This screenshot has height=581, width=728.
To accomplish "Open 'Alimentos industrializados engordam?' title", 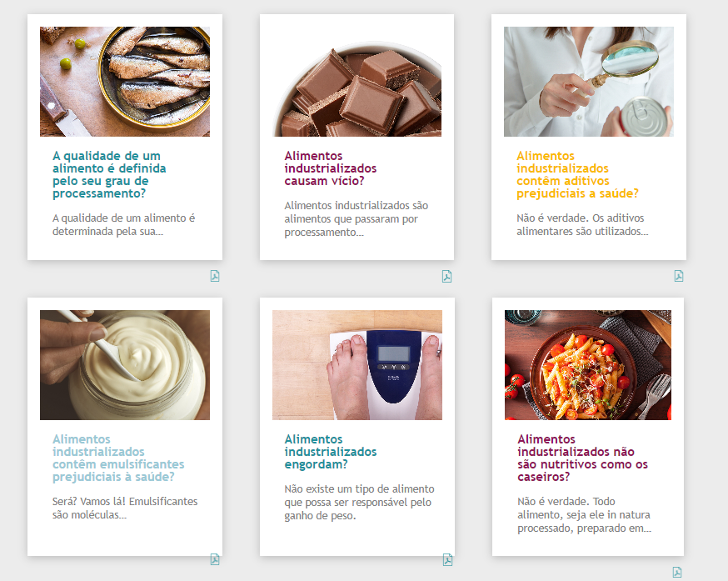I will coord(330,451).
